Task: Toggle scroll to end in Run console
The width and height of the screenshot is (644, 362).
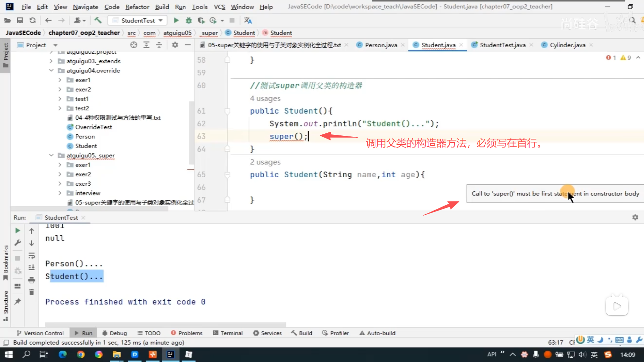Action: click(x=32, y=267)
